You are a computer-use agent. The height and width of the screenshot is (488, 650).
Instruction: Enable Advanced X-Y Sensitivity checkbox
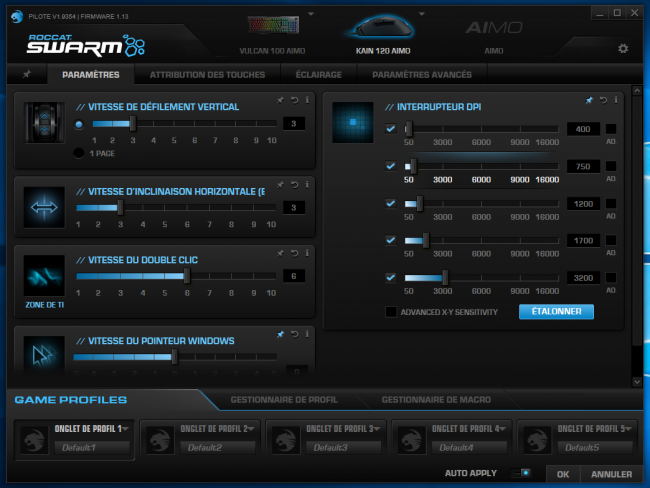[x=391, y=312]
